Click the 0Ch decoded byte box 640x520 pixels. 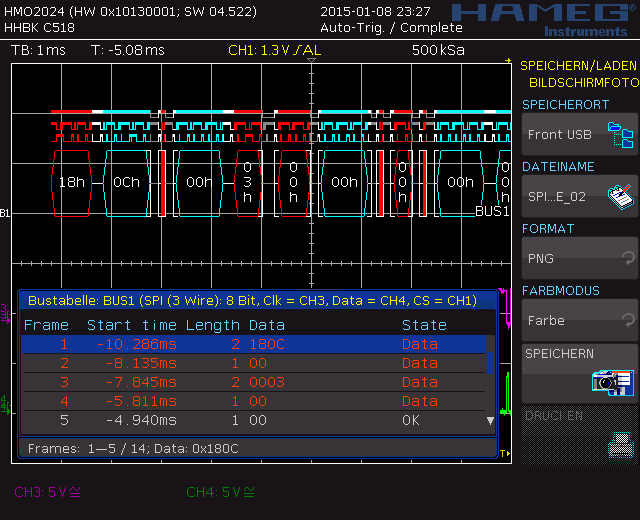[x=127, y=183]
